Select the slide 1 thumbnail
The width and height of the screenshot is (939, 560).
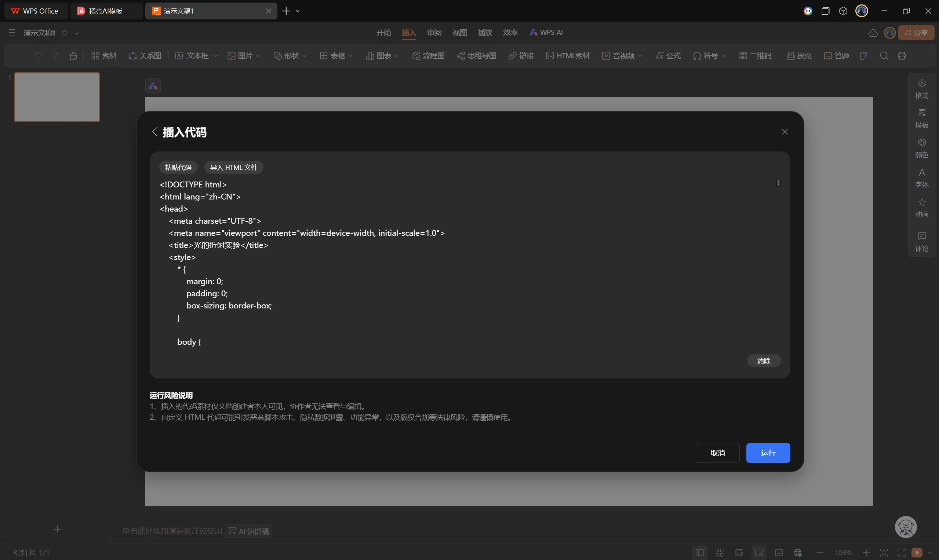coord(57,97)
